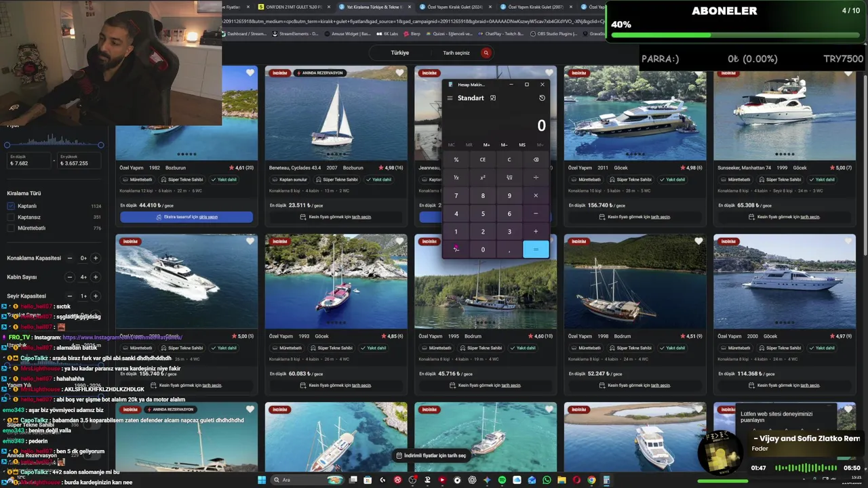This screenshot has height=488, width=868.
Task: Click the calculator digit 7 key
Action: pos(456,196)
